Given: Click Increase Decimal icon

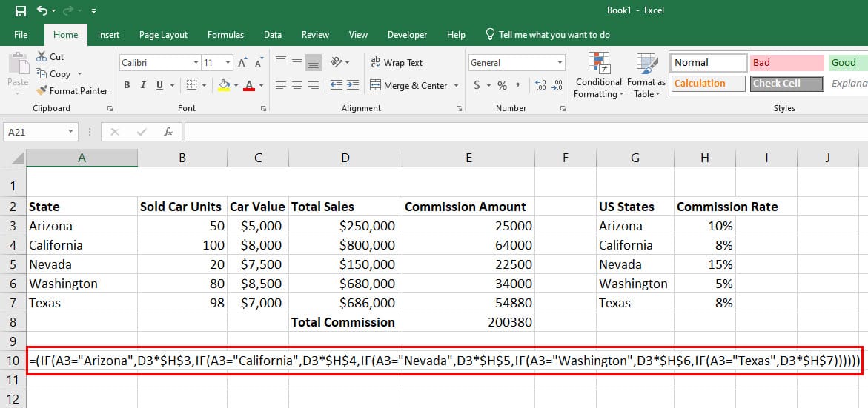Looking at the screenshot, I should click(541, 86).
